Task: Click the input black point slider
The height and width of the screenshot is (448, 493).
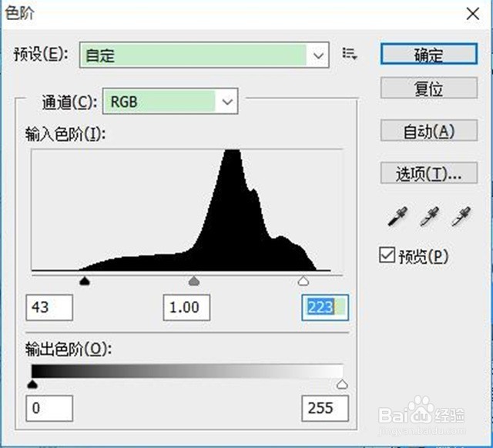Action: (x=85, y=280)
